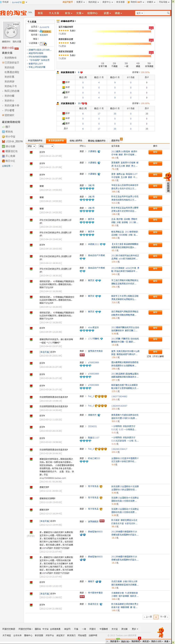Open 帮我挑 app in sidebar
175x644 pixels.
7,132
